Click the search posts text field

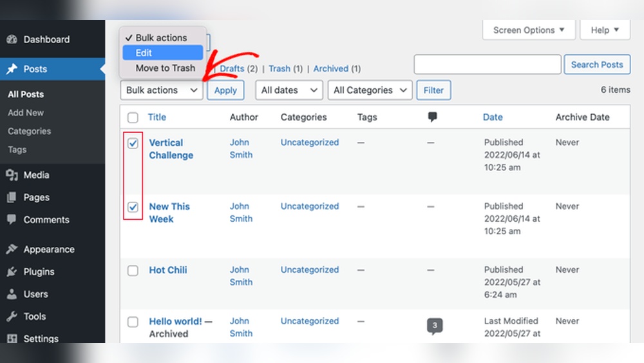pyautogui.click(x=488, y=64)
